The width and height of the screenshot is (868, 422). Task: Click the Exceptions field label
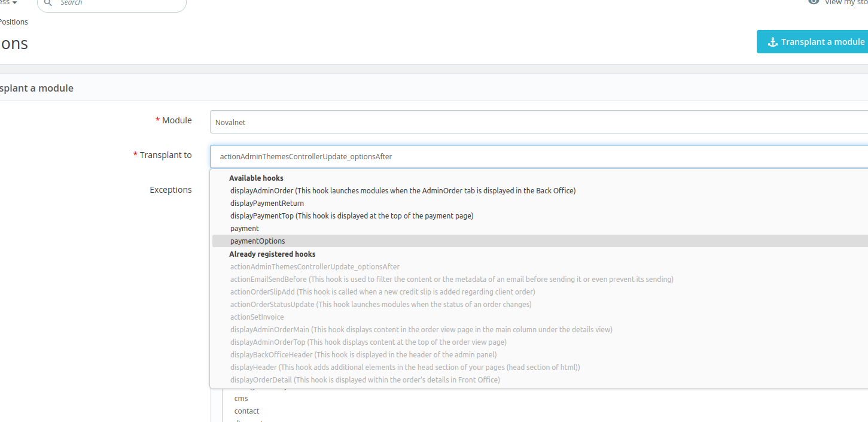tap(170, 190)
